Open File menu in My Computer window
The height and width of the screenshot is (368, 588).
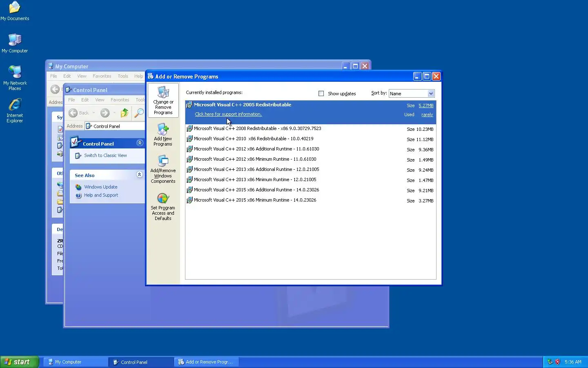click(53, 76)
